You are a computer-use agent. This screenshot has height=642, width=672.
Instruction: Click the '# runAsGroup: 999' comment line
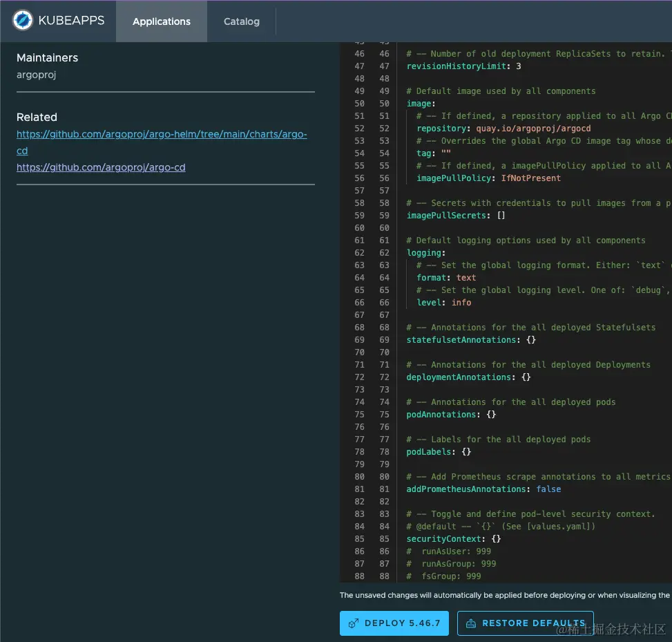[x=451, y=563]
